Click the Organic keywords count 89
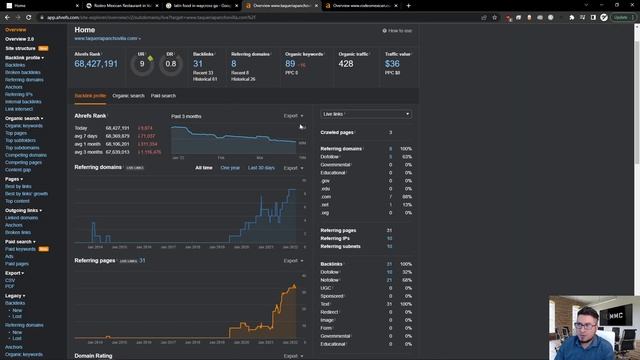The image size is (640, 360). (x=290, y=64)
